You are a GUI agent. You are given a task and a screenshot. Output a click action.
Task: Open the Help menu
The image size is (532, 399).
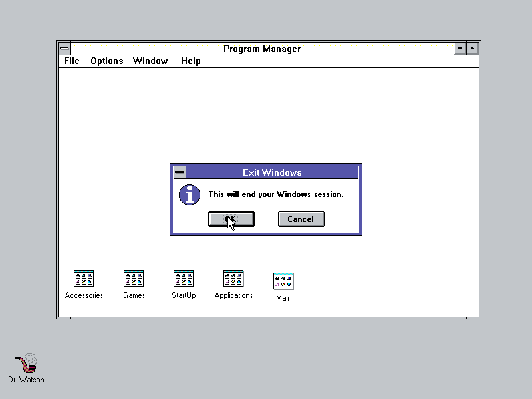pyautogui.click(x=190, y=61)
